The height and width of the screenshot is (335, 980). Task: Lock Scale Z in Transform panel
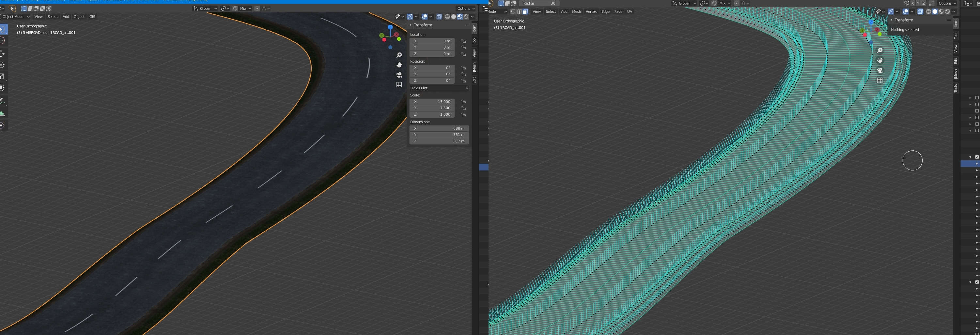(463, 114)
